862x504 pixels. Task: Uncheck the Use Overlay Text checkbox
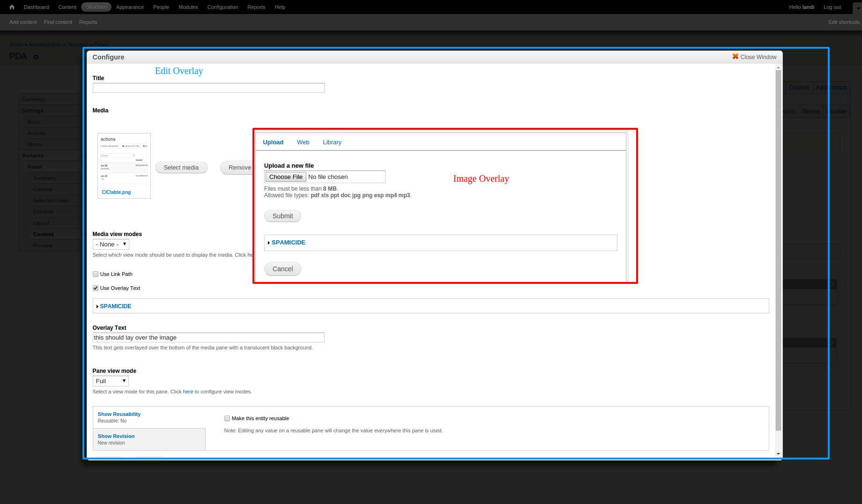coord(96,288)
